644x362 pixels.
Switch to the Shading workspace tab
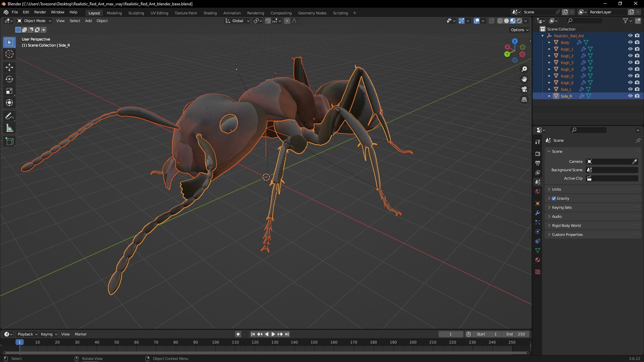tap(210, 13)
